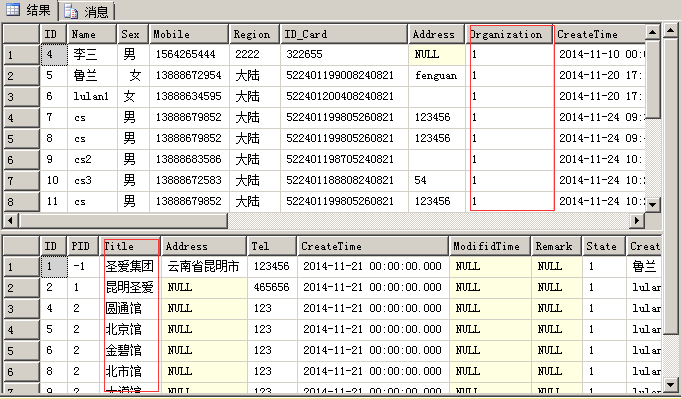Click the Tel column header
Screen dimensions: 681x399
pyautogui.click(x=272, y=246)
